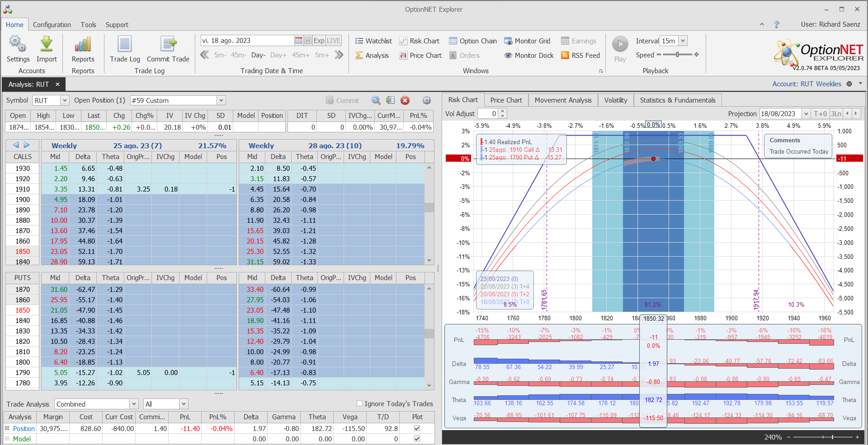Open the Monitor Grid window
The height and width of the screenshot is (445, 868).
pos(527,41)
